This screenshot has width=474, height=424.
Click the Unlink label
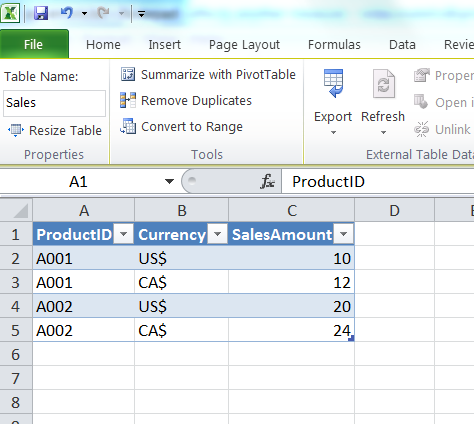tap(453, 129)
